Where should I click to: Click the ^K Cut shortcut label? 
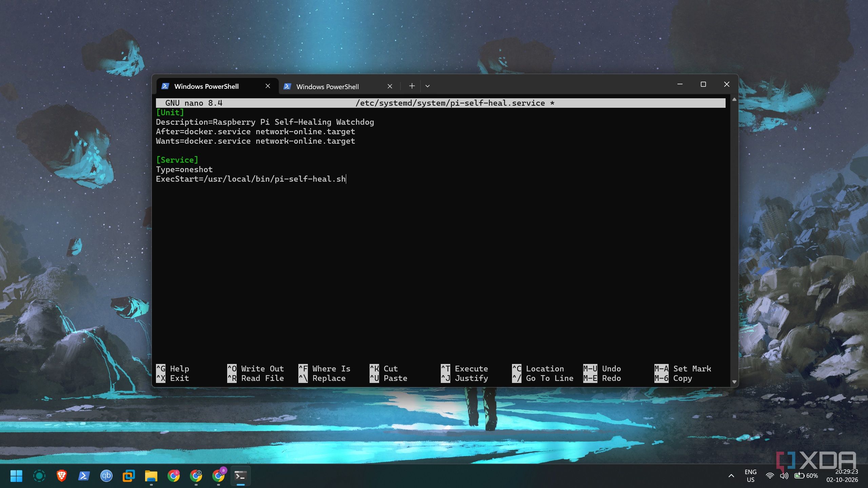[x=383, y=369]
